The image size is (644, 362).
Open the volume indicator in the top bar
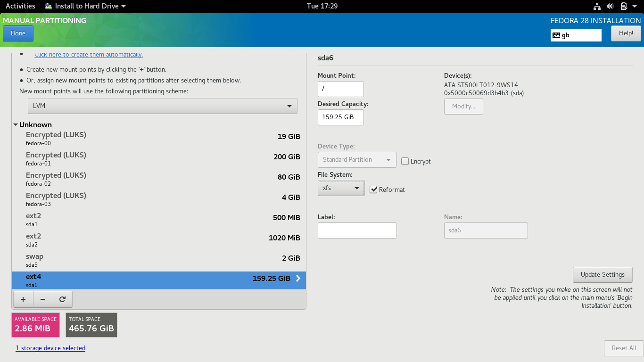610,6
